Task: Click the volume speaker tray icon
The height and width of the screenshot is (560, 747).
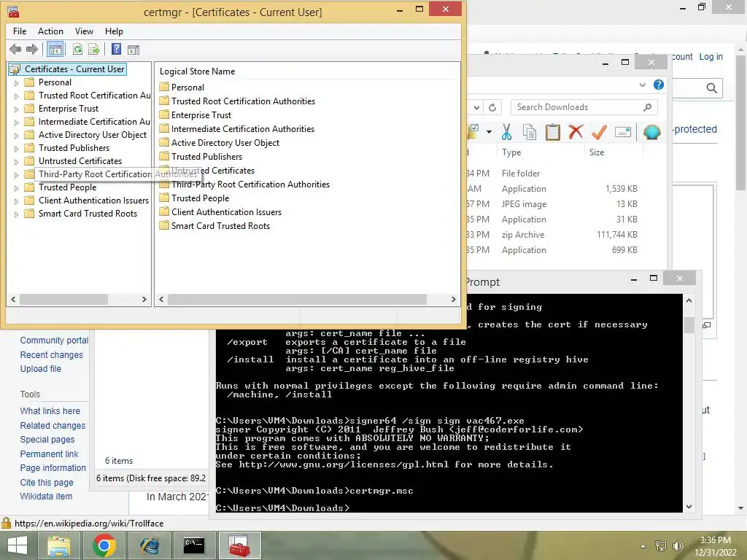Action: tap(678, 546)
